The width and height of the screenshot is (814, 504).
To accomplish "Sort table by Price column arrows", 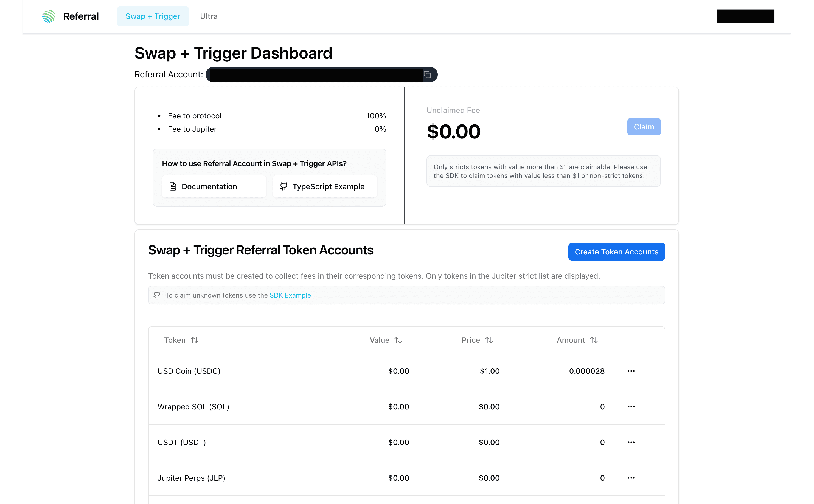I will 489,340.
